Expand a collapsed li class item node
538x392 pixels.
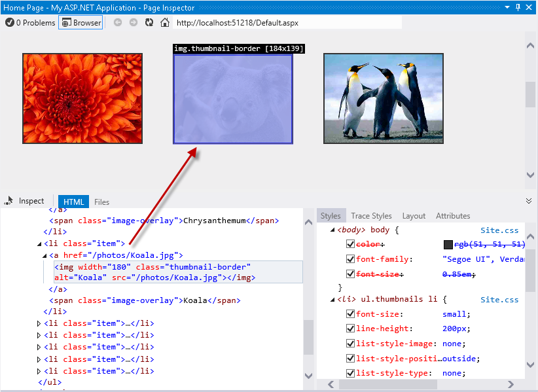[x=38, y=323]
